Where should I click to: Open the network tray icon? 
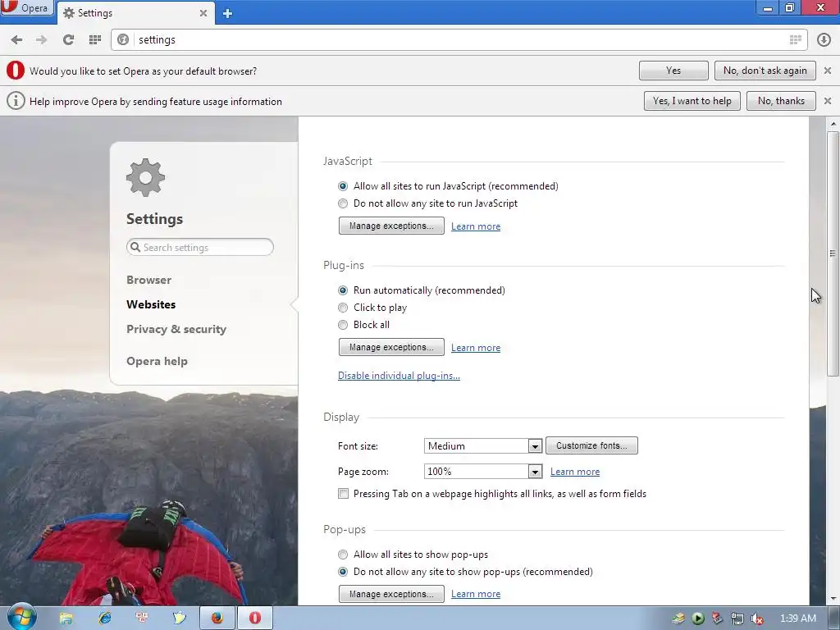click(x=737, y=619)
